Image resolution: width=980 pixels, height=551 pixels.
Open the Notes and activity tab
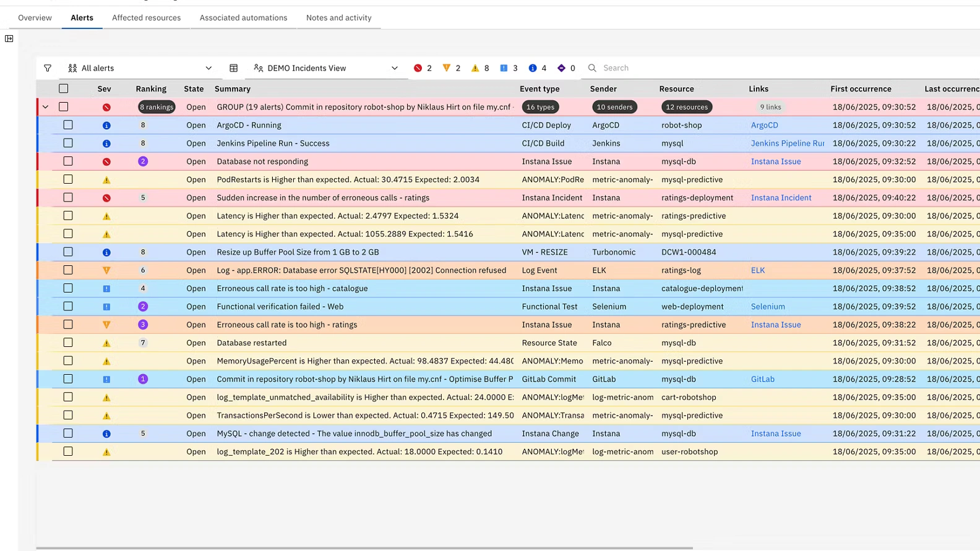pyautogui.click(x=338, y=18)
